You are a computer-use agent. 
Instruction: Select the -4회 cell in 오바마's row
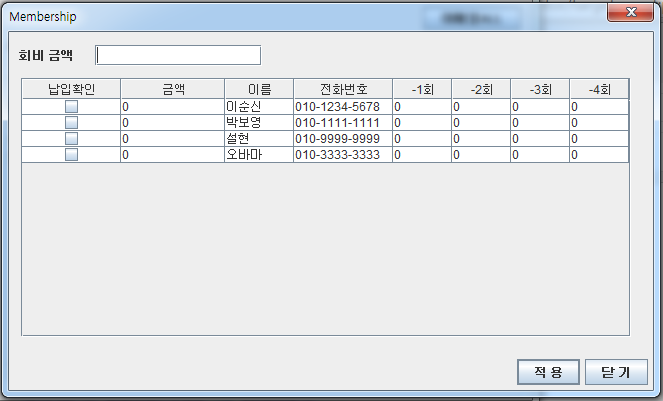point(599,155)
